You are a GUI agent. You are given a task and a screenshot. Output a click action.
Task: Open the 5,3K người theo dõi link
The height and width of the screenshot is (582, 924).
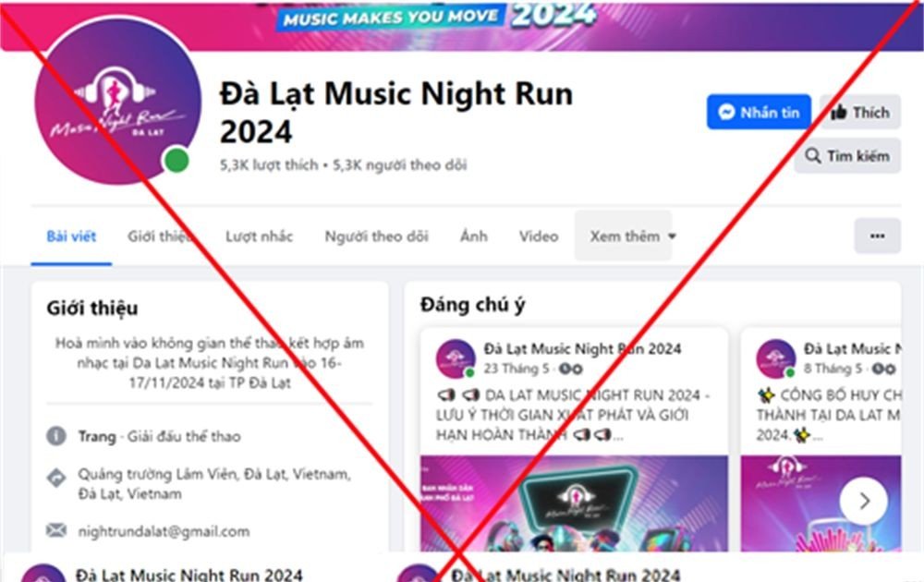pyautogui.click(x=399, y=165)
